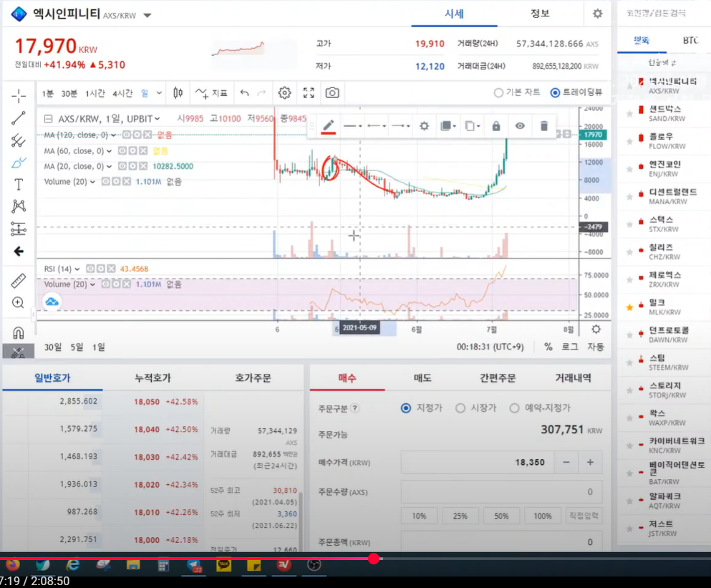The image size is (711, 588).
Task: Open the line thickness dropdown
Action: click(x=353, y=126)
